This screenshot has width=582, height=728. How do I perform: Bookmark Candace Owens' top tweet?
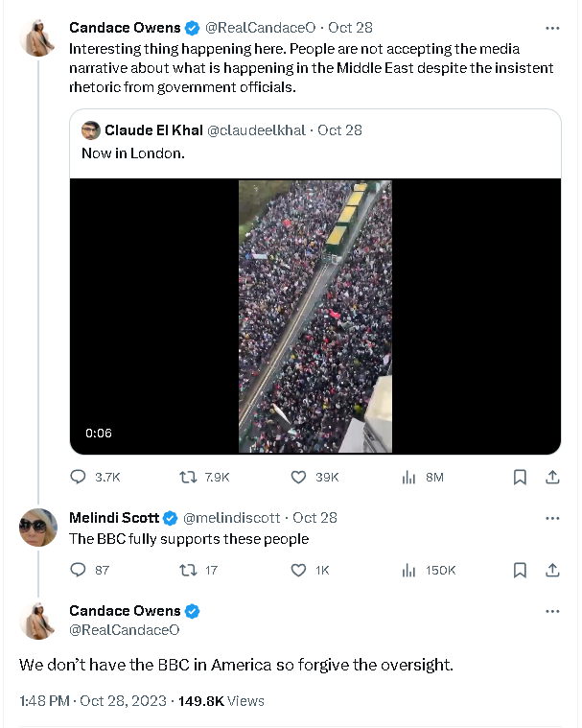tap(519, 477)
